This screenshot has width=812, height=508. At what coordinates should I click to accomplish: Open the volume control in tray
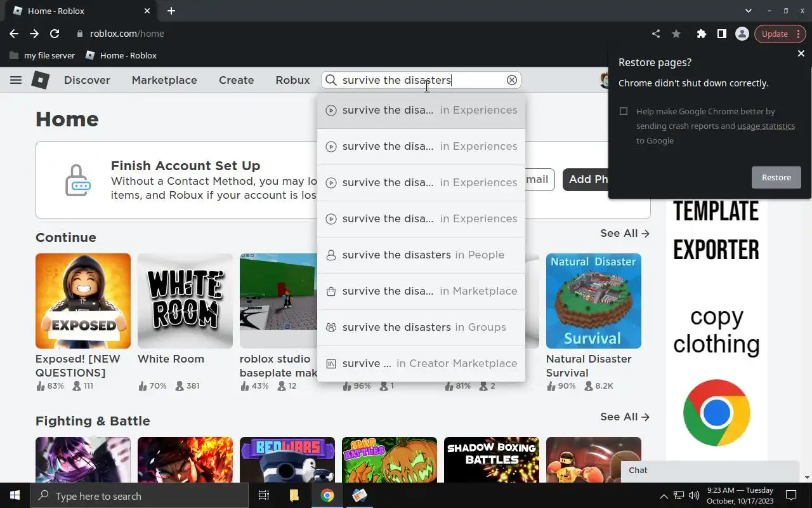[693, 495]
